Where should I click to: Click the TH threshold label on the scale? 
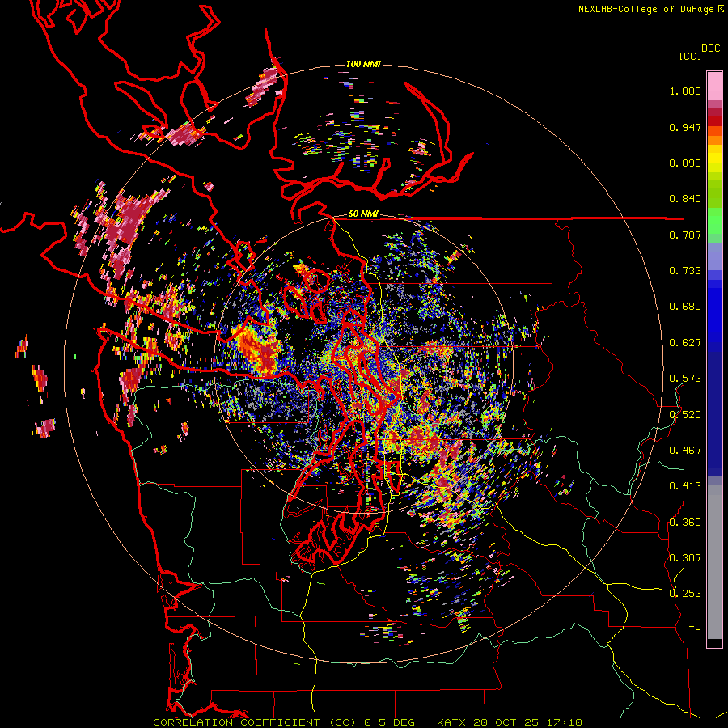tap(695, 630)
